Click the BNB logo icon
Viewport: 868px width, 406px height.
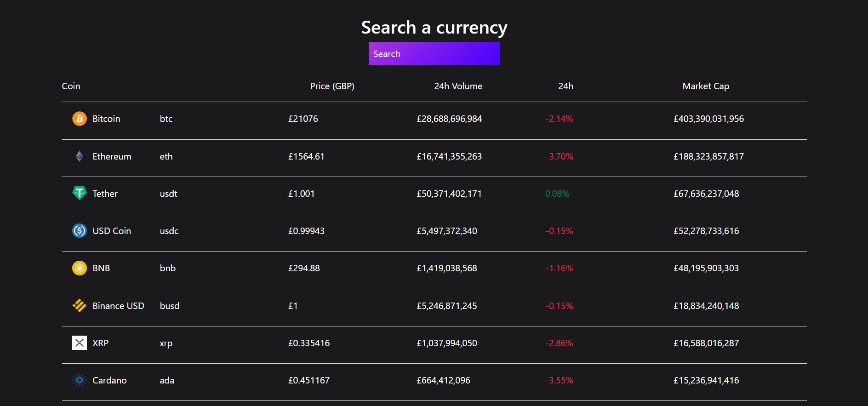80,268
